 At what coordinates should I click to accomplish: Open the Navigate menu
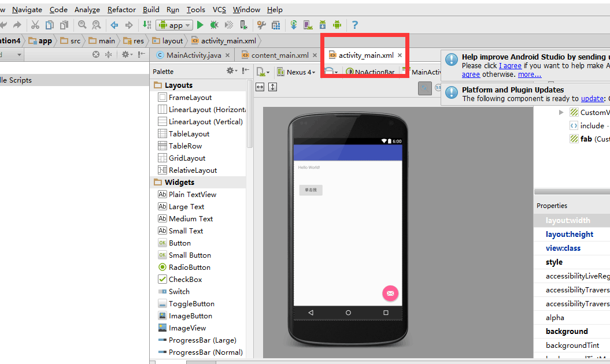(27, 10)
